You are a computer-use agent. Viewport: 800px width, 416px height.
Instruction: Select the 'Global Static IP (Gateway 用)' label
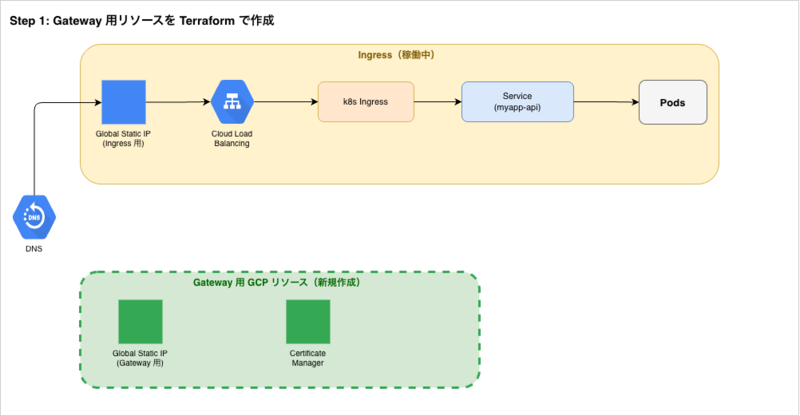click(140, 358)
